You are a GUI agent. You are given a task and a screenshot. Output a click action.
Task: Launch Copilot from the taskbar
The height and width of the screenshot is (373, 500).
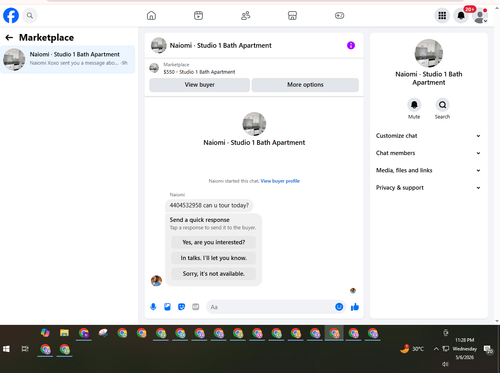coord(45,333)
